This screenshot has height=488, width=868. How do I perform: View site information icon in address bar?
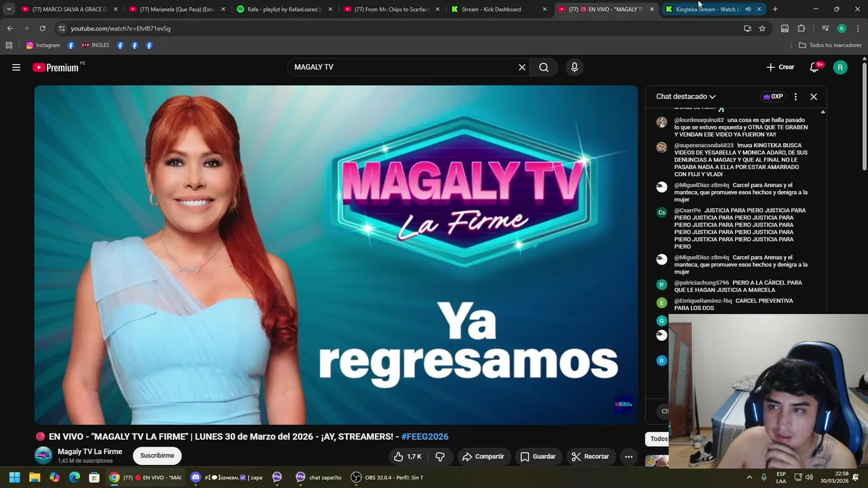point(62,28)
